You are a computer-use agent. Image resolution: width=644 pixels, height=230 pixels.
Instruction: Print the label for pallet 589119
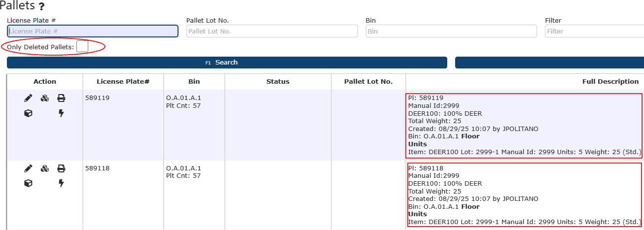click(61, 98)
